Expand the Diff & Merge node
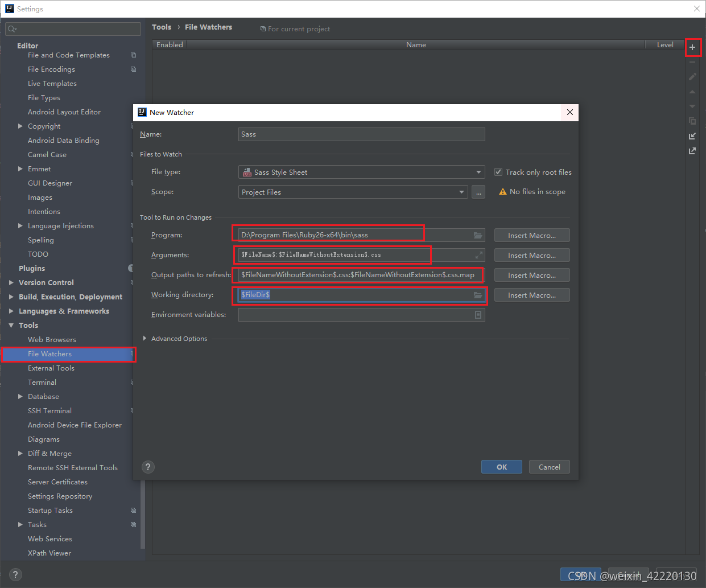Viewport: 706px width, 588px height. coord(20,454)
